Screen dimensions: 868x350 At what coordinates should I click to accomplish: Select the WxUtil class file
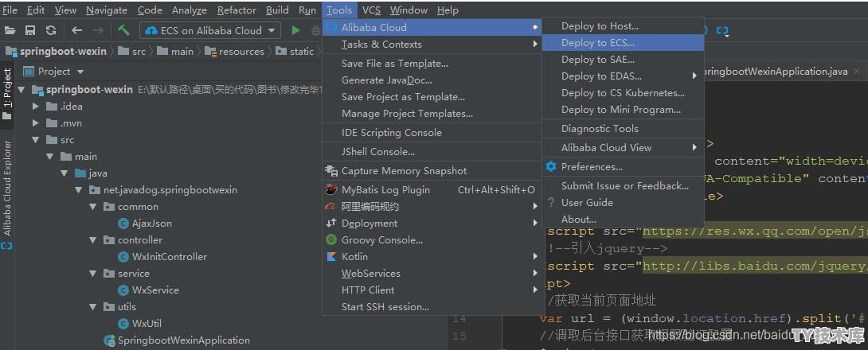pos(139,324)
